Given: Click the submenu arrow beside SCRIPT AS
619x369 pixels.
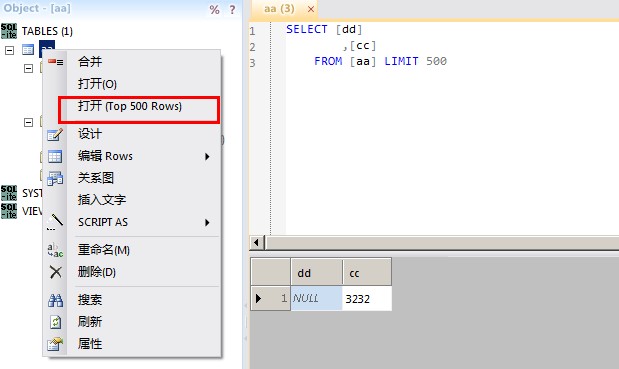Looking at the screenshot, I should click(x=207, y=223).
